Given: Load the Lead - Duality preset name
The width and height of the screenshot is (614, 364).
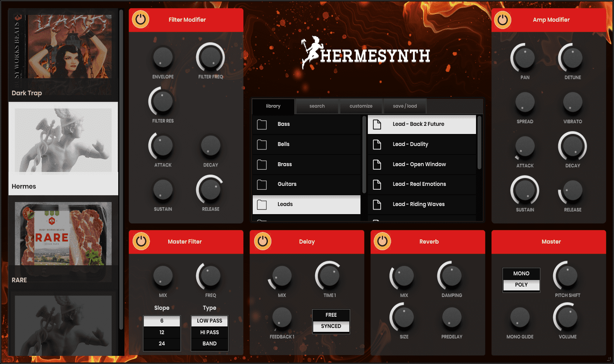Looking at the screenshot, I should point(410,144).
